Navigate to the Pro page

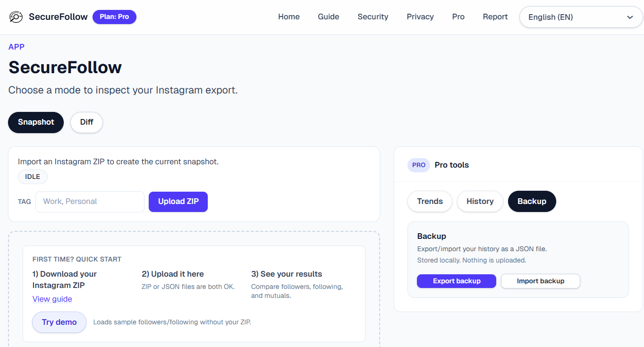458,17
